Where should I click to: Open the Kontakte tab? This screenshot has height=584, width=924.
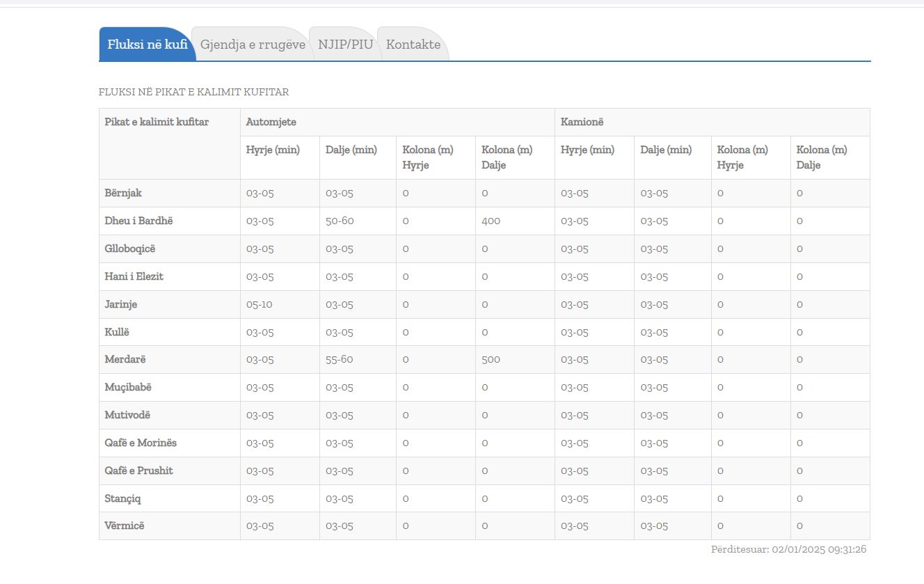(x=413, y=45)
